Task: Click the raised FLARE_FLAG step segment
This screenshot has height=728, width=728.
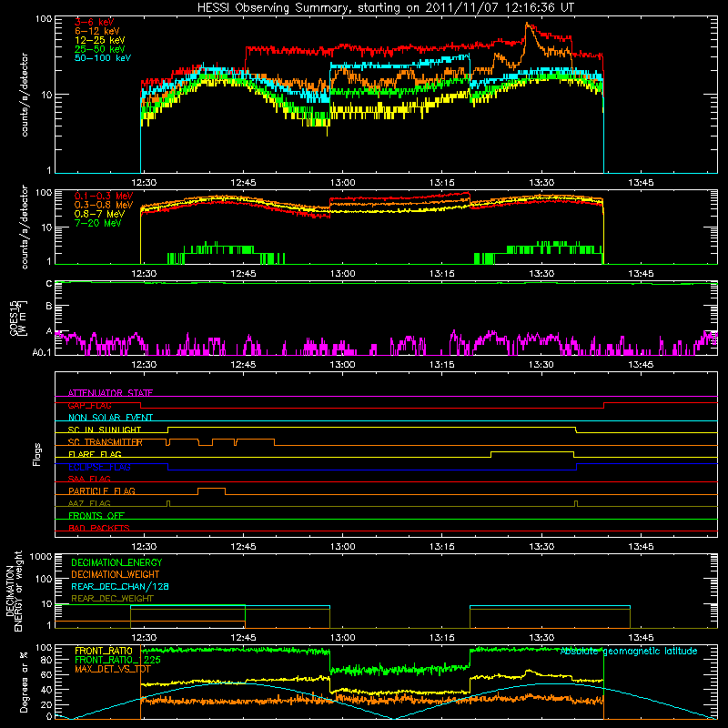Action: (x=532, y=451)
